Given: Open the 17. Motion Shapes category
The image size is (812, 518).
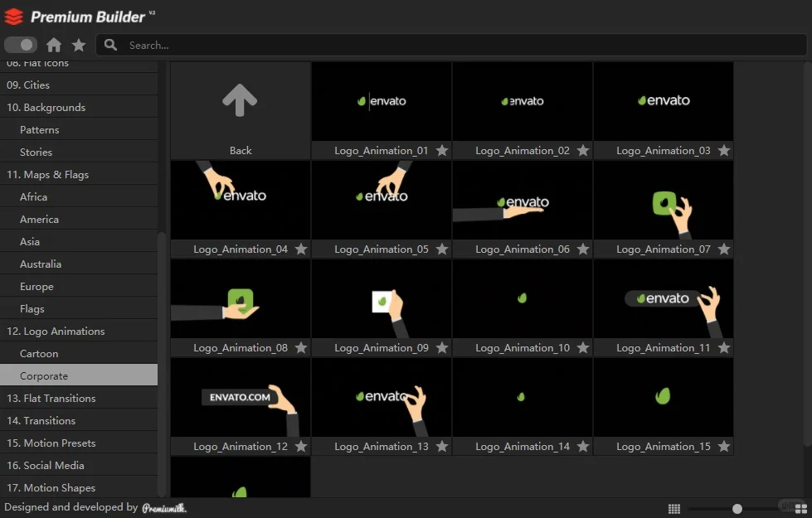Looking at the screenshot, I should click(79, 487).
